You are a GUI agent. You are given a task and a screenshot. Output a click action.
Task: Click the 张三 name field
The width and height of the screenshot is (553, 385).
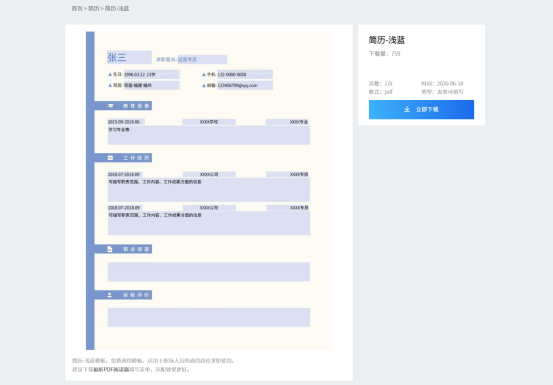pyautogui.click(x=129, y=57)
